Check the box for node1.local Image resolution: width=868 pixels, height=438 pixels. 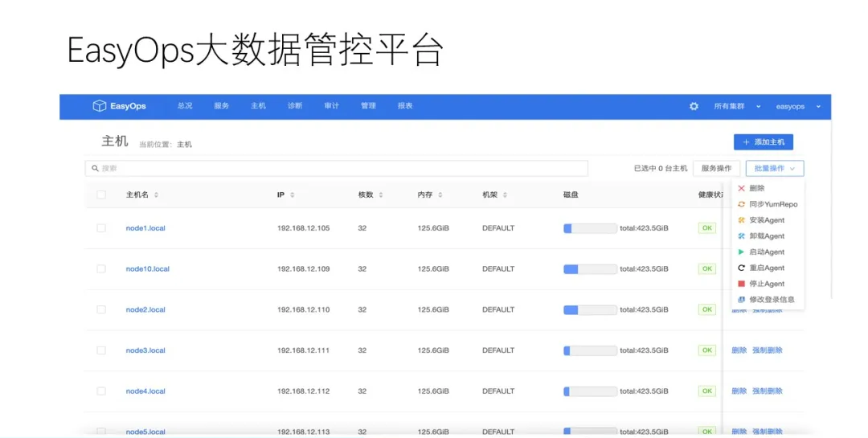(x=101, y=228)
